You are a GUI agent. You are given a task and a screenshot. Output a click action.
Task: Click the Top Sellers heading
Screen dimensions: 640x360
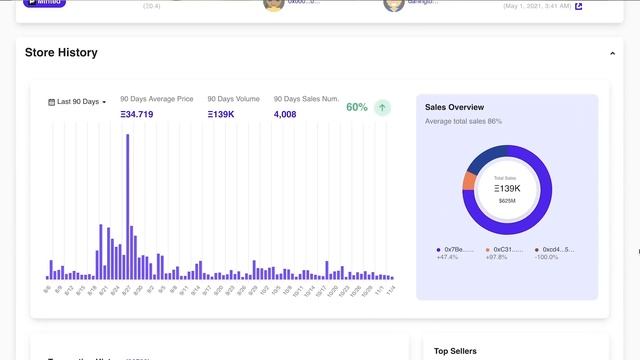[x=455, y=351]
